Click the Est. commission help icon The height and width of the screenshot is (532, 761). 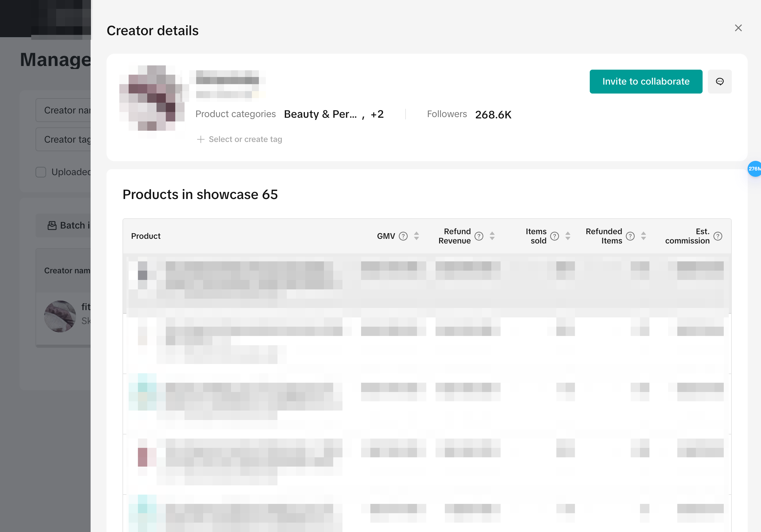718,236
